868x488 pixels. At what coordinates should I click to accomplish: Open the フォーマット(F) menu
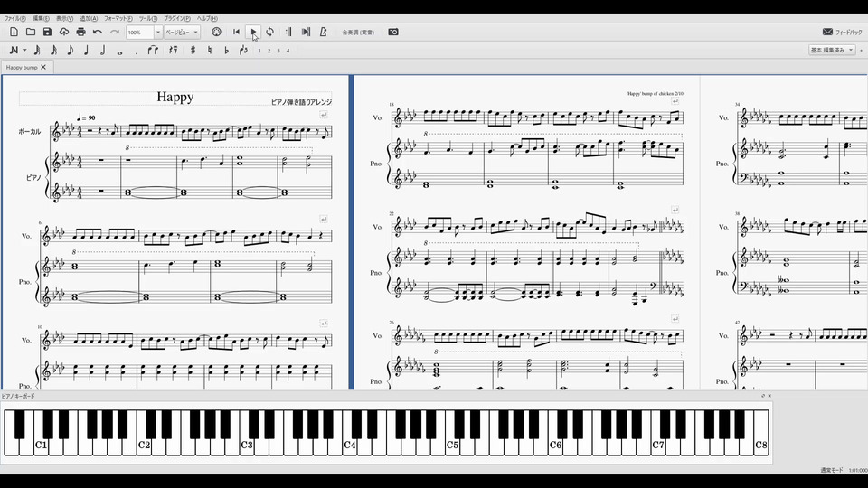pyautogui.click(x=118, y=18)
